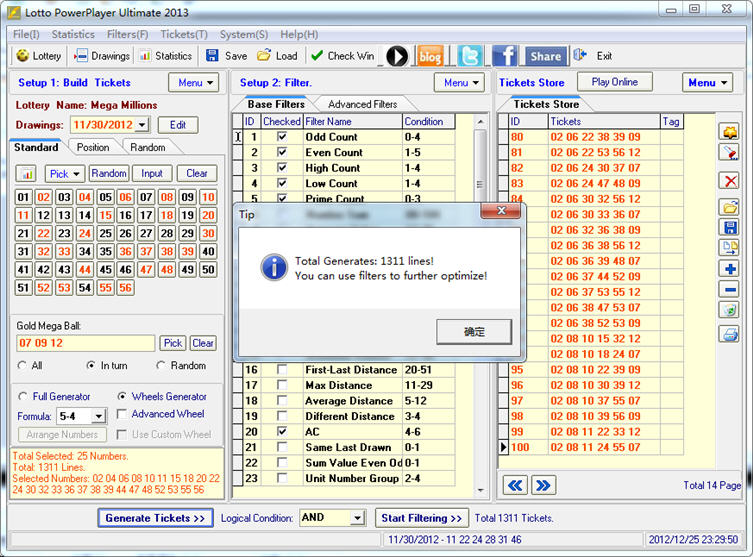Click the black circular play arrow icon
Viewport: 753px width, 557px height.
[x=397, y=56]
